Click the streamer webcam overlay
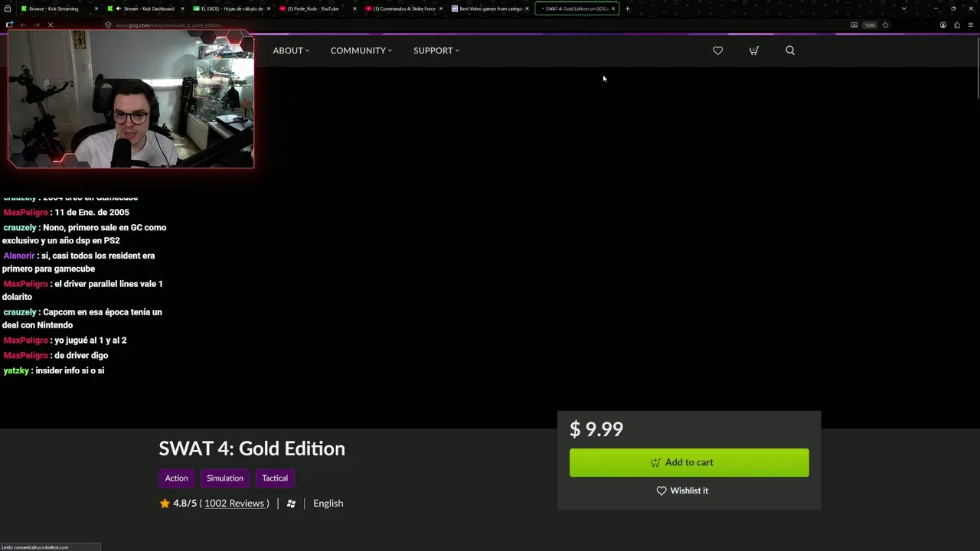Viewport: 980px width, 551px height. [x=131, y=99]
